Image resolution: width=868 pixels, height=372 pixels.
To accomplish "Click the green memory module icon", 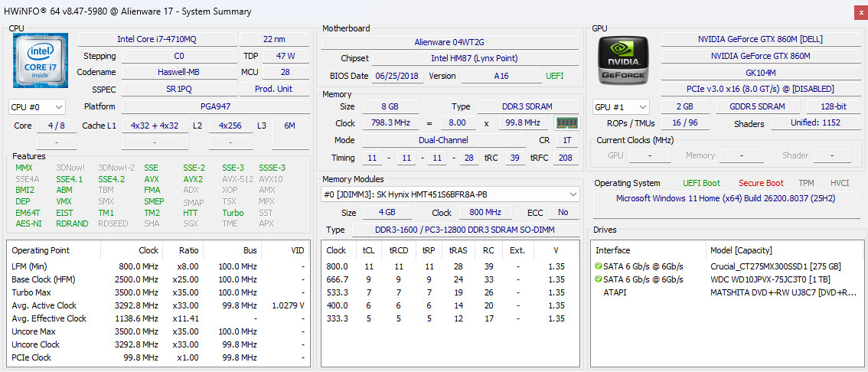I will click(566, 123).
